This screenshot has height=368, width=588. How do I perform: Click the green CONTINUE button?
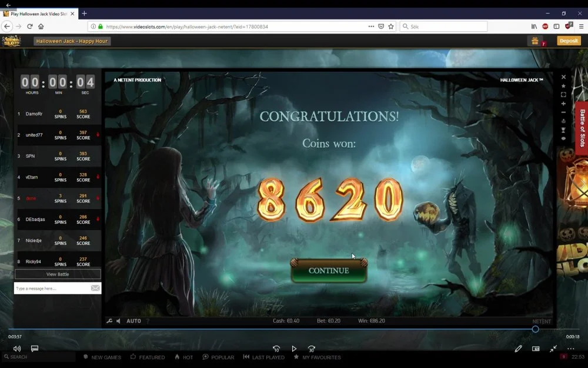pyautogui.click(x=329, y=270)
